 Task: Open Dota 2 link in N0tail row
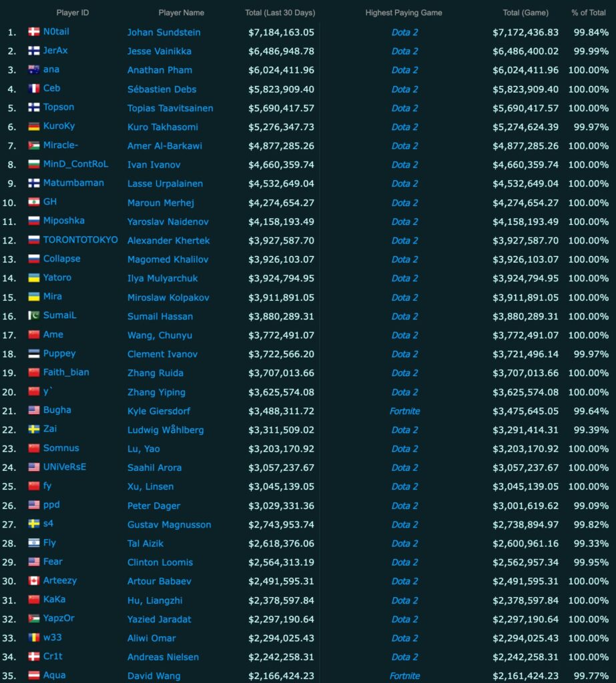pyautogui.click(x=404, y=32)
